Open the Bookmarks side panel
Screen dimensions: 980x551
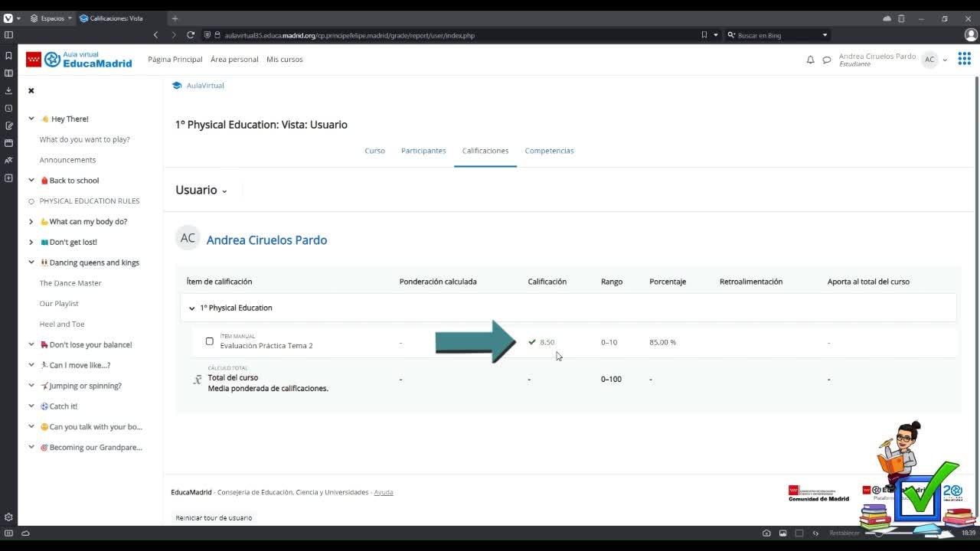(x=8, y=56)
